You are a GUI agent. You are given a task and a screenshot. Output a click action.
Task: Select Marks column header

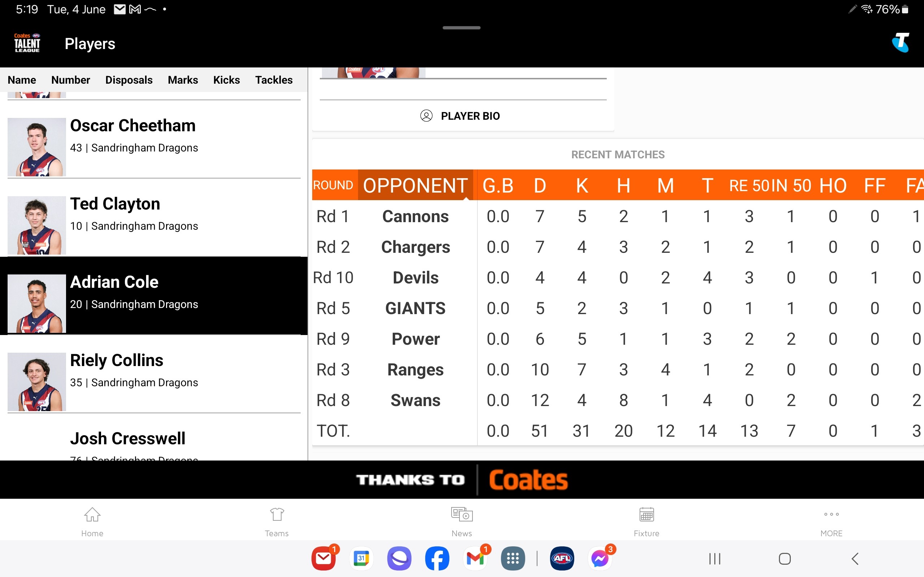[x=182, y=80]
